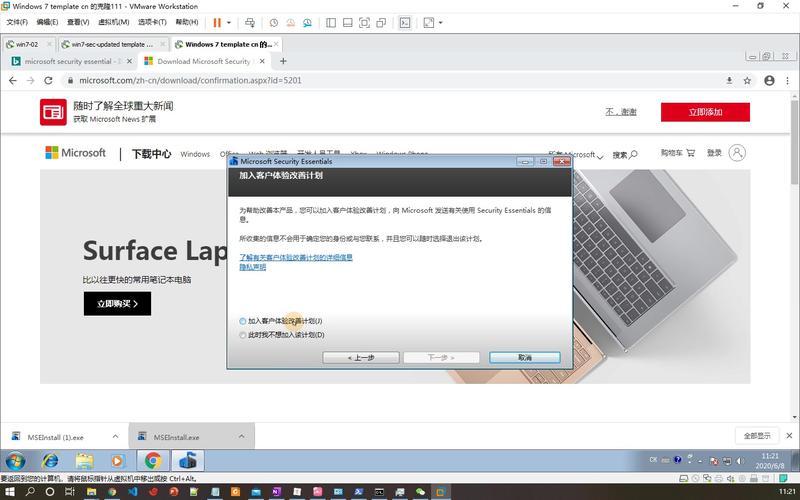Click the page vertical scrollbar thumb
Viewport: 800px width, 500px height.
[794, 143]
